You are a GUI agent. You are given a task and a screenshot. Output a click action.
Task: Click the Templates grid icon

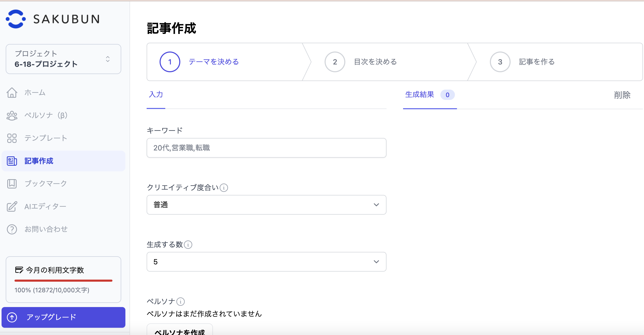pyautogui.click(x=12, y=138)
